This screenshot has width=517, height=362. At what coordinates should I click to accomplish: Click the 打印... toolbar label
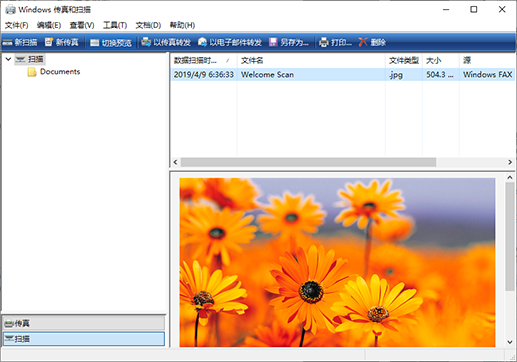pos(341,42)
